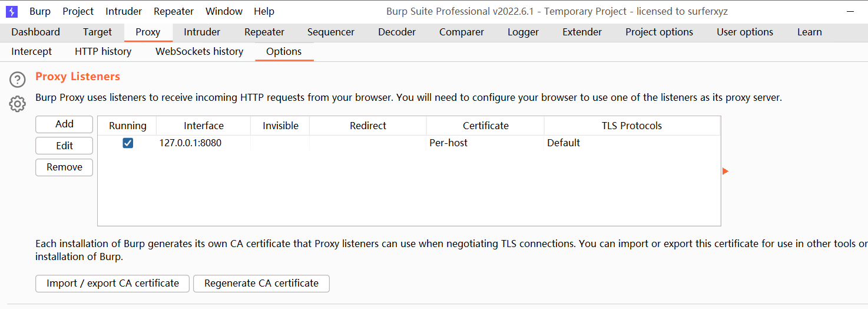Open the WebSockets history sub-tab
868x309 pixels.
point(199,51)
